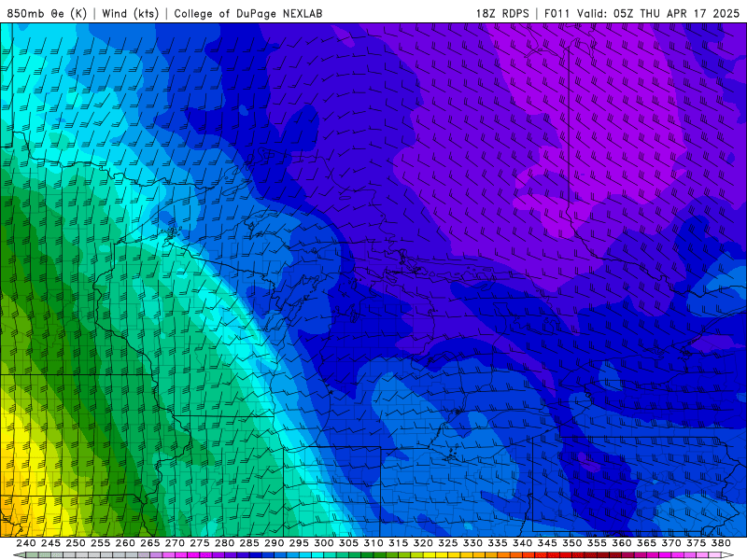Click the 330 value on the color scale
This screenshot has height=560, width=747.
tap(472, 543)
